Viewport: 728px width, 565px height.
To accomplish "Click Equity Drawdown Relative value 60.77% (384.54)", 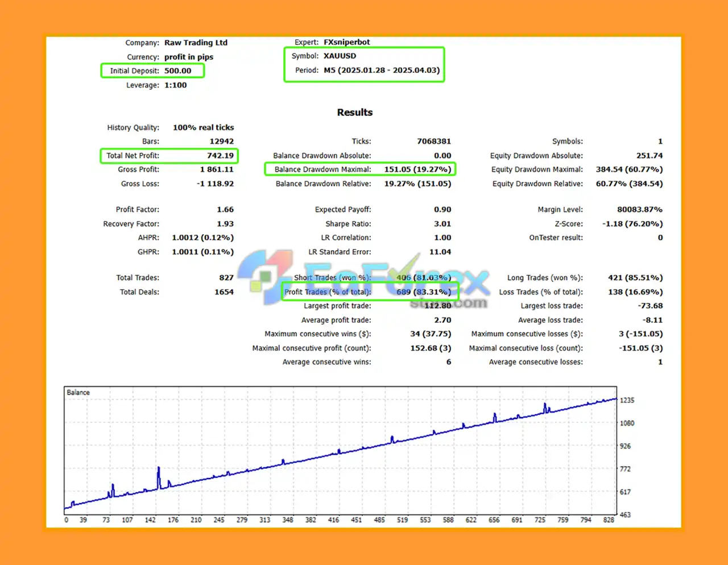I will (629, 184).
